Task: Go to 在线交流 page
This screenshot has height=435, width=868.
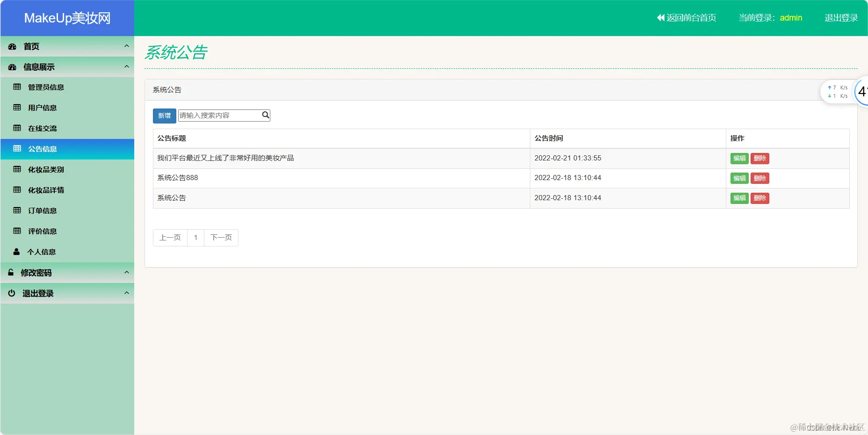Action: pos(67,129)
